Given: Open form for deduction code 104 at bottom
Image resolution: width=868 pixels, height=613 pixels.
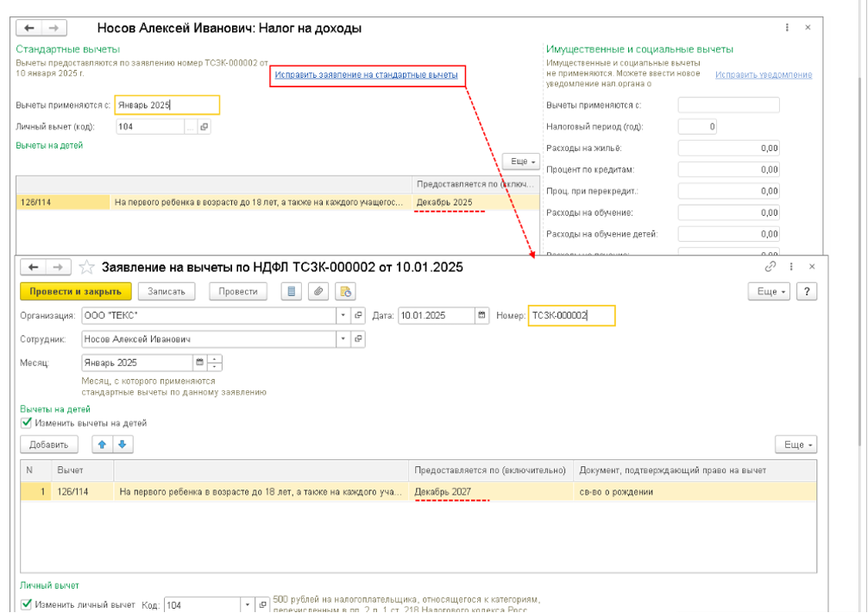Looking at the screenshot, I should pos(263,604).
